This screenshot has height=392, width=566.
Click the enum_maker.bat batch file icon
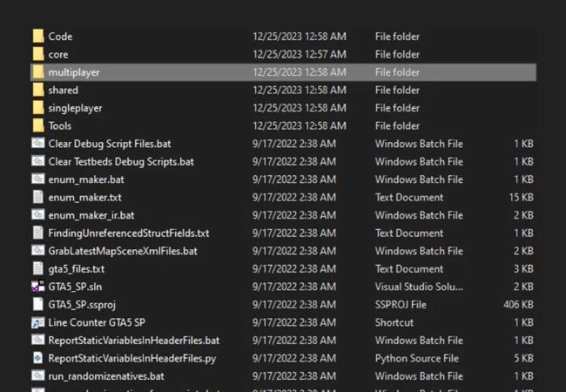(38, 179)
